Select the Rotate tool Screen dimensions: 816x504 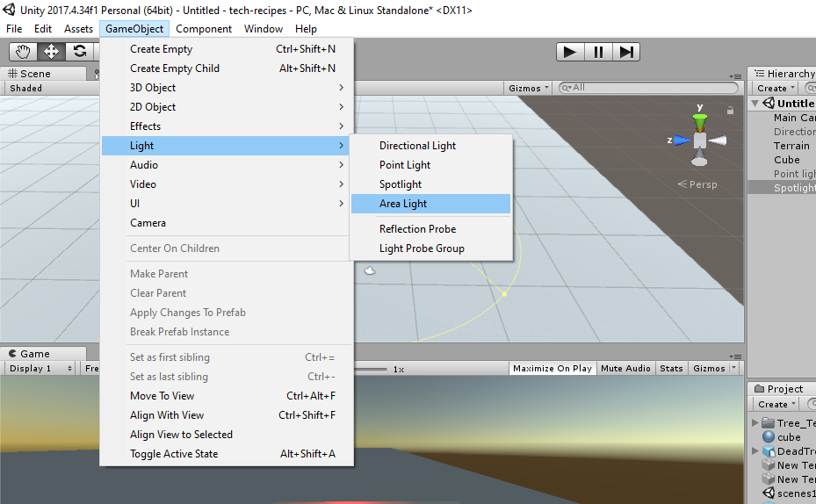click(x=79, y=52)
